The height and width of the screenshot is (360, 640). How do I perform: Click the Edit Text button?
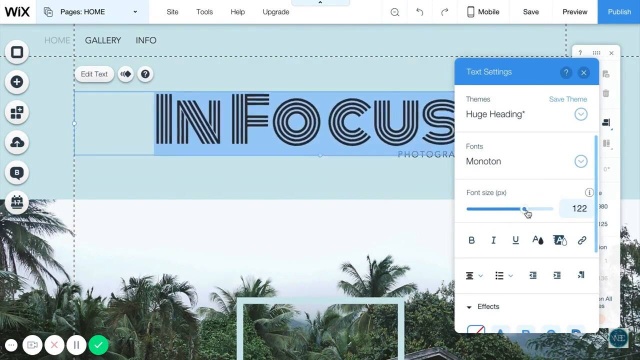coord(94,74)
